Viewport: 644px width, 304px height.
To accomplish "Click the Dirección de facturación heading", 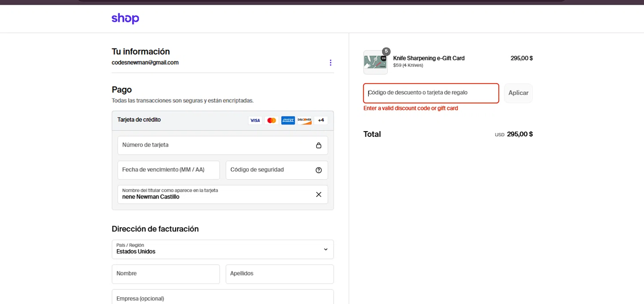I will click(155, 229).
